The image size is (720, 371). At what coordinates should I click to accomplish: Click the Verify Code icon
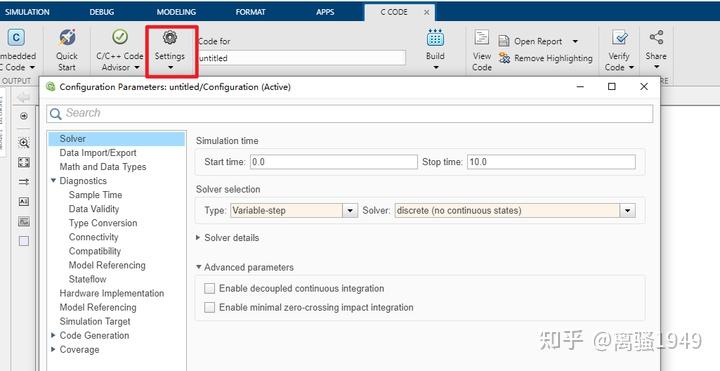(x=619, y=38)
